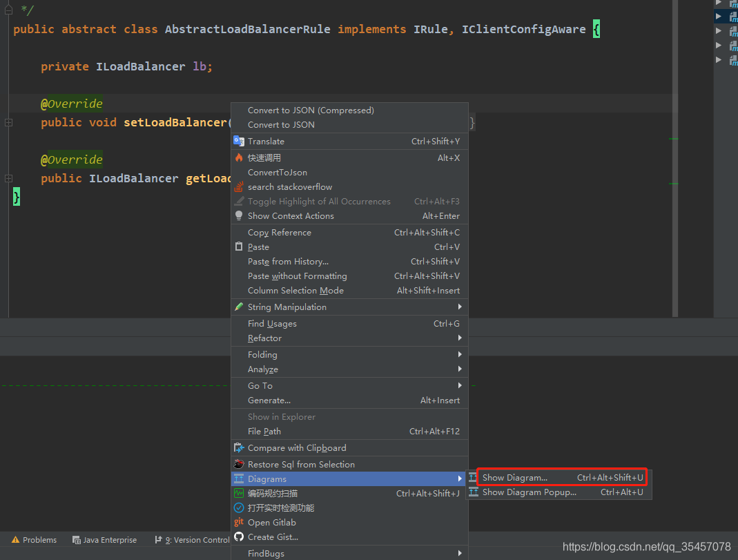
Task: Expand the String Manipulation submenu arrow
Action: tap(460, 307)
